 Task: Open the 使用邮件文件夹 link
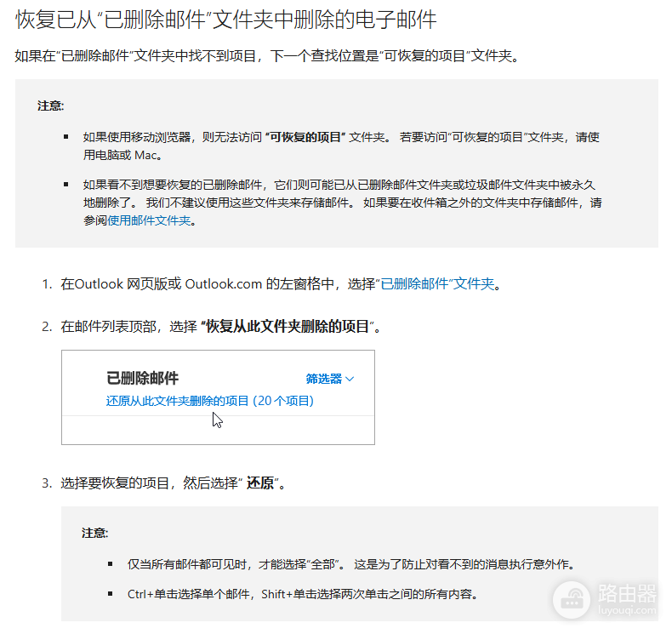coord(149,220)
